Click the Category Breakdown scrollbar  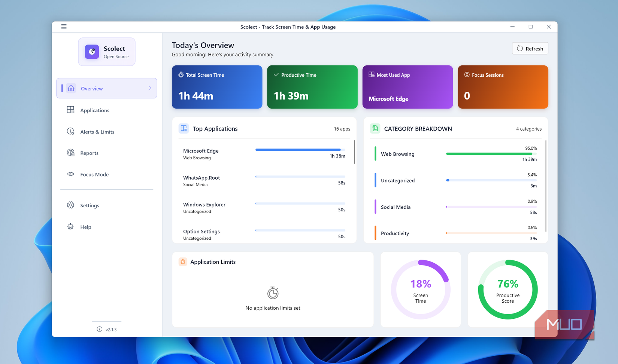(546, 186)
